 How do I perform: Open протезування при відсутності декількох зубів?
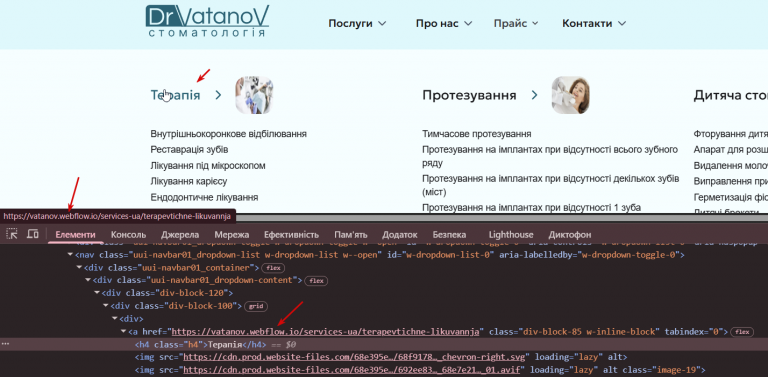pos(551,185)
